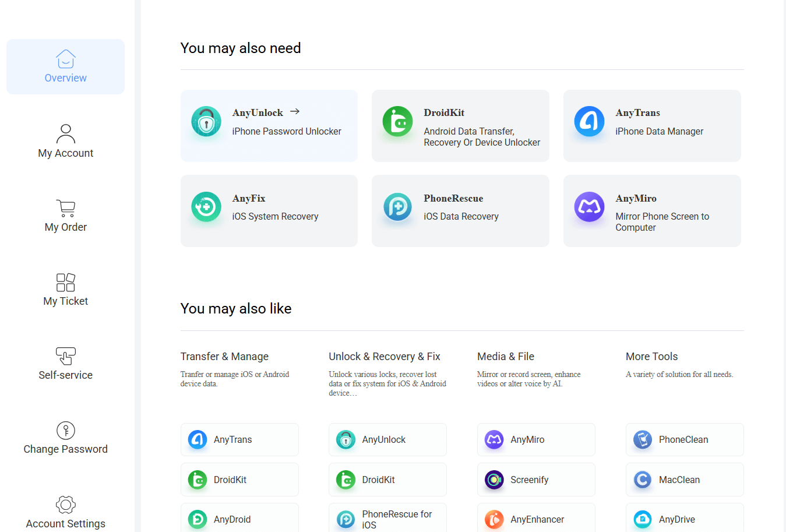The width and height of the screenshot is (786, 532).
Task: Go to My Account in sidebar
Action: pos(65,142)
